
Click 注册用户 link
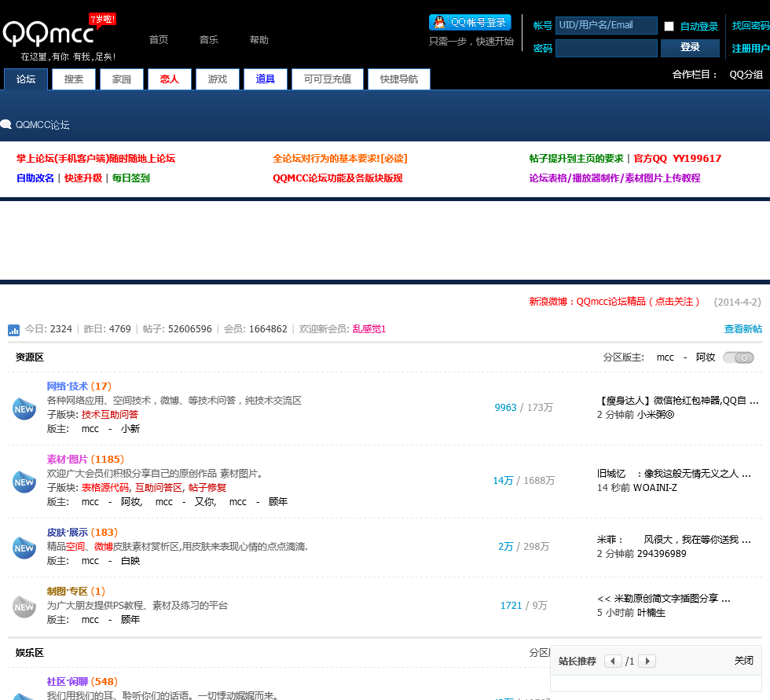751,48
